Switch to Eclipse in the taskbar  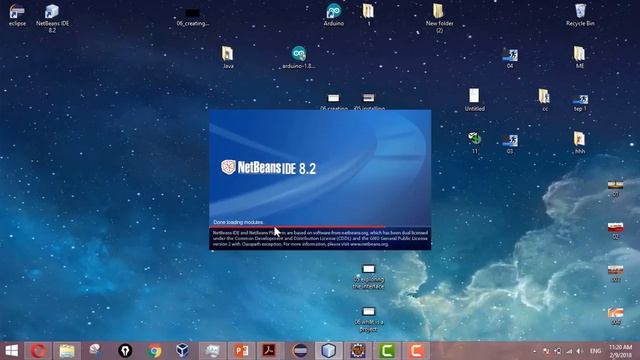(300, 351)
